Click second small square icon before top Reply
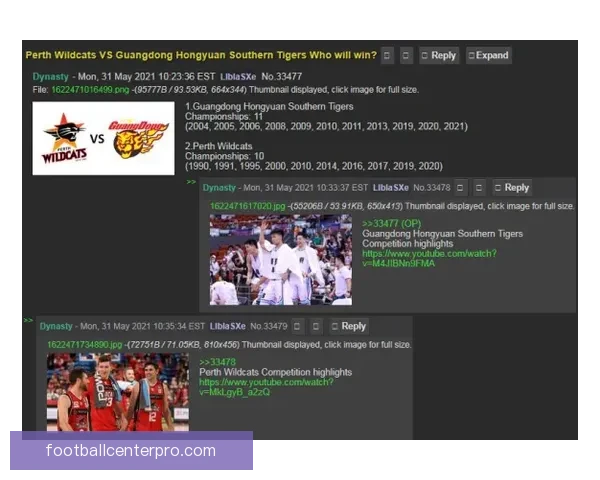Screen dimensions: 600x480 coord(406,56)
